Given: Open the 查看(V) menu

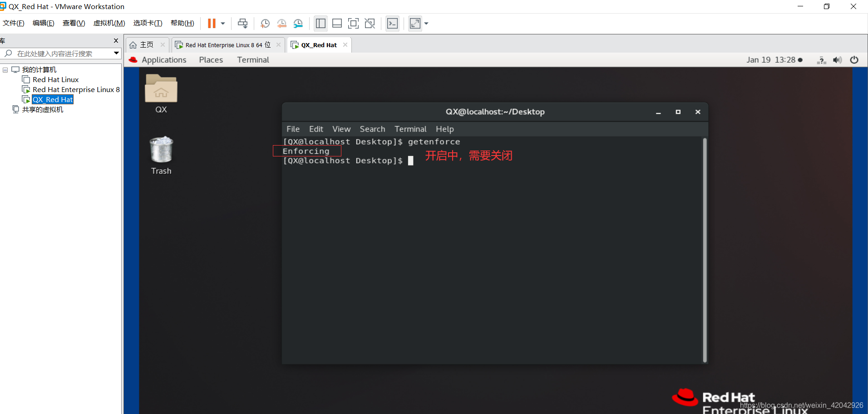Looking at the screenshot, I should (x=74, y=23).
